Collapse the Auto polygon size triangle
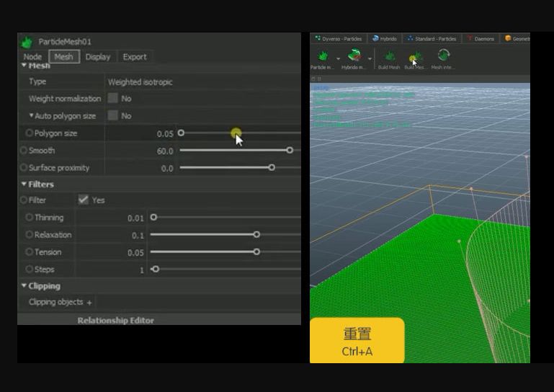The height and width of the screenshot is (392, 554). (32, 115)
